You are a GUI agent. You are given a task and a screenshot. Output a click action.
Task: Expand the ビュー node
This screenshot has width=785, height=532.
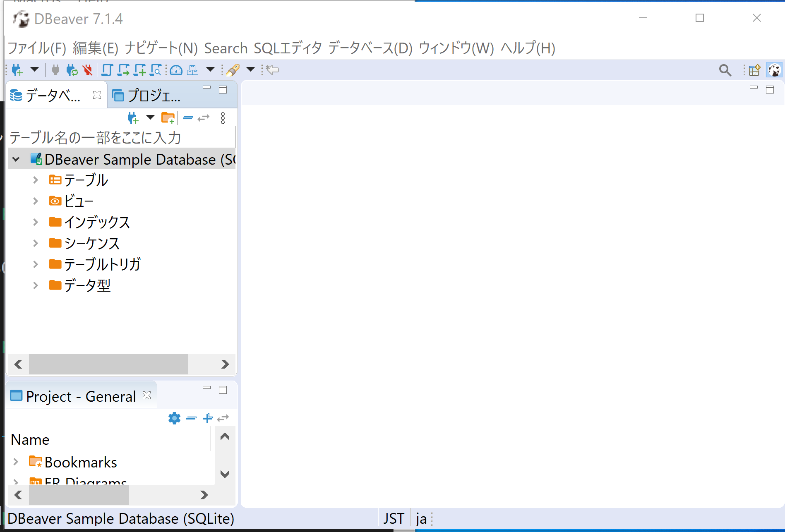(x=36, y=201)
